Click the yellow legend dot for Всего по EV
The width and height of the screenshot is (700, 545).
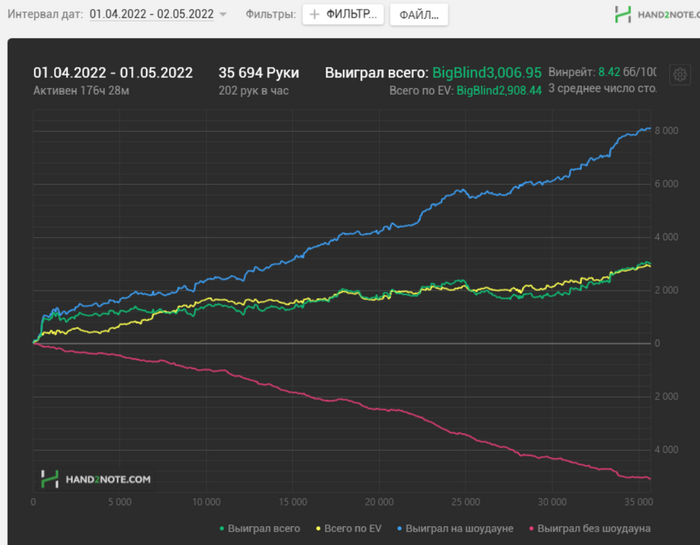[x=318, y=529]
